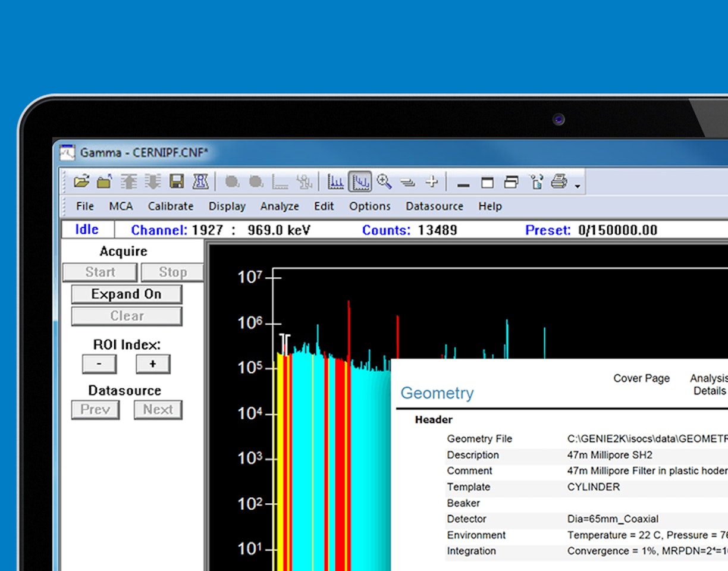Increase ROI Index with plus button
This screenshot has height=571, width=728.
tap(153, 364)
